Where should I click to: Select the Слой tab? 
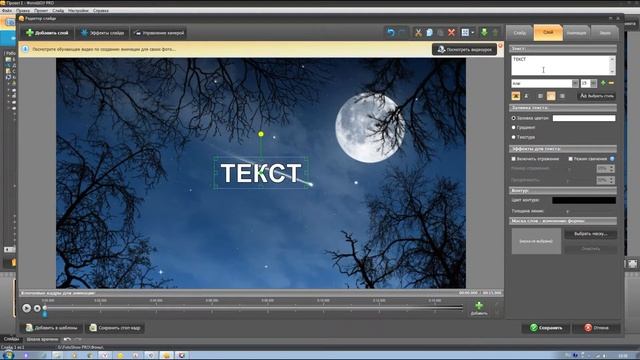(548, 32)
